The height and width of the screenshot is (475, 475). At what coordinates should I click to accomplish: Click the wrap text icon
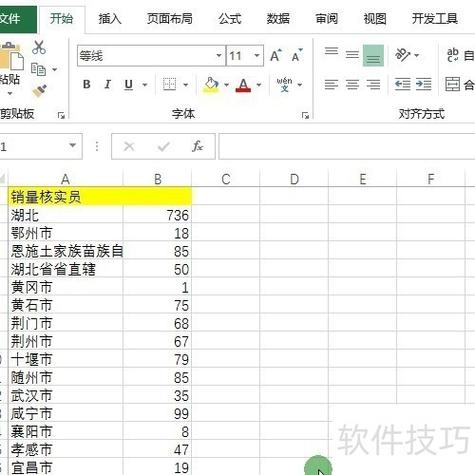(x=453, y=55)
